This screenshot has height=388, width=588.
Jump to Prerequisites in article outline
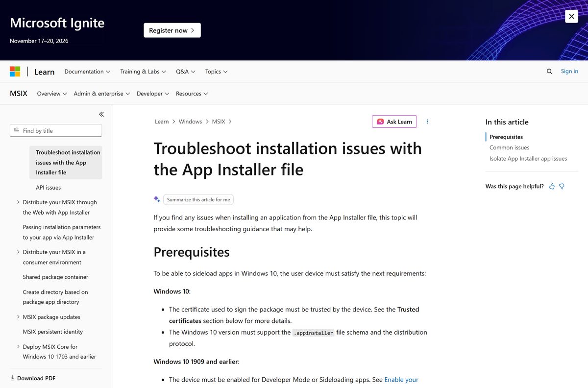pos(506,137)
